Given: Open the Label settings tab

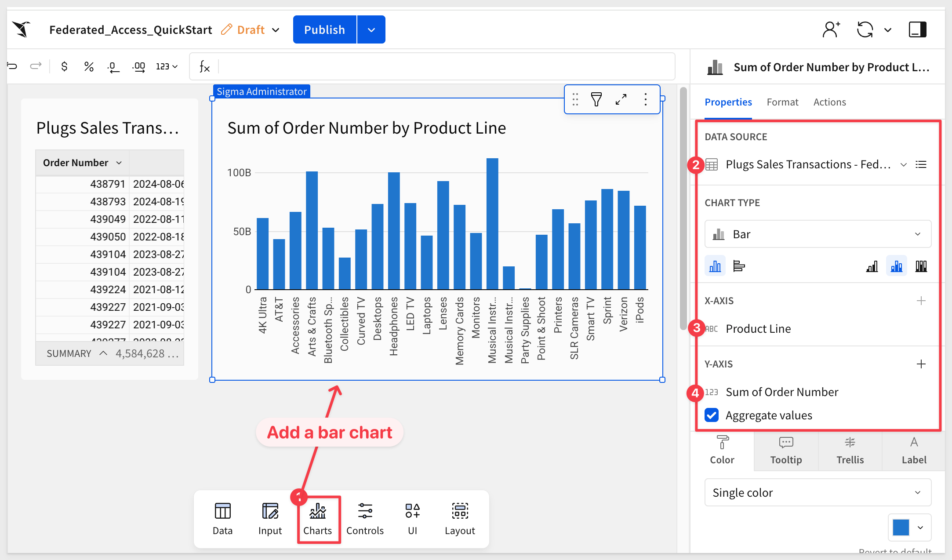Looking at the screenshot, I should coord(914,451).
